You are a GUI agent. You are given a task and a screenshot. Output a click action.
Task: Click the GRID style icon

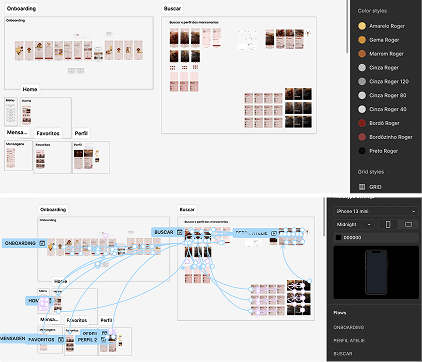(362, 187)
